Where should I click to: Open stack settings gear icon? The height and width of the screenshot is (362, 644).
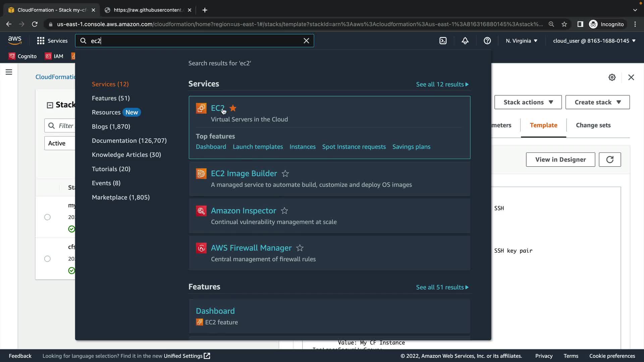pos(612,77)
